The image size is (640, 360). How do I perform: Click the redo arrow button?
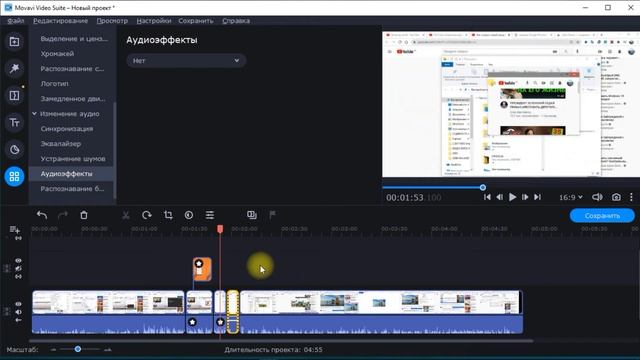point(62,215)
